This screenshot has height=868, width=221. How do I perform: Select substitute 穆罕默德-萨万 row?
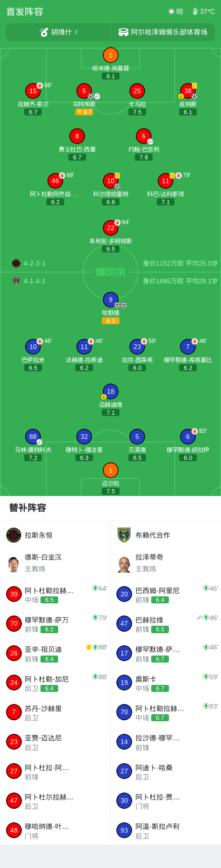point(55,624)
